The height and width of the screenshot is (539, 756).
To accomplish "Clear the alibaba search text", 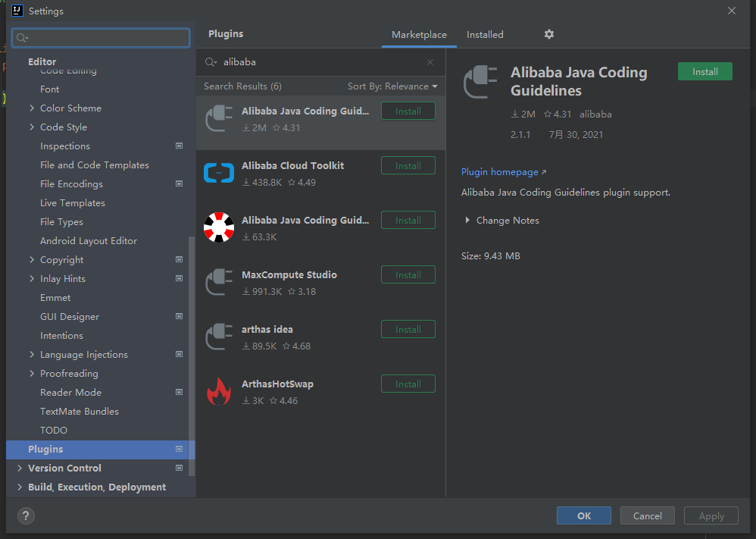I will coord(430,62).
